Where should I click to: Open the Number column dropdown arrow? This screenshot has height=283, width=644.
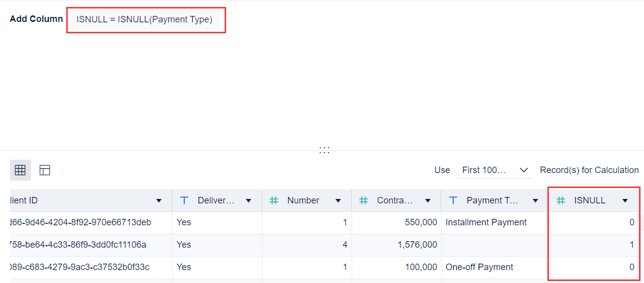338,201
